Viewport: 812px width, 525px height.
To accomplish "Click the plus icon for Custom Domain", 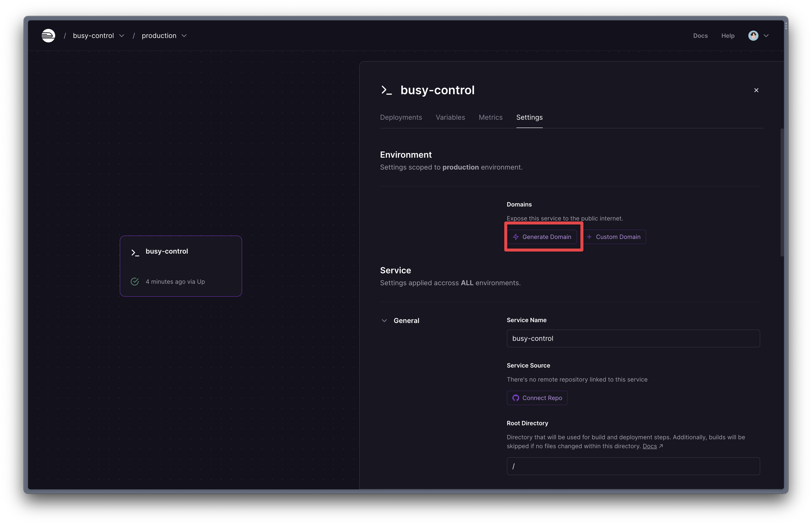I will pyautogui.click(x=589, y=237).
